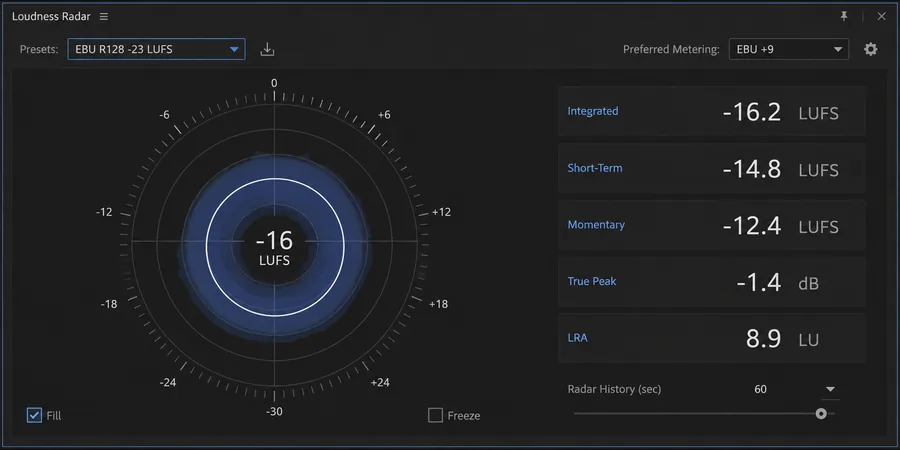900x450 pixels.
Task: Click the 8.9 LRA value
Action: tap(763, 339)
